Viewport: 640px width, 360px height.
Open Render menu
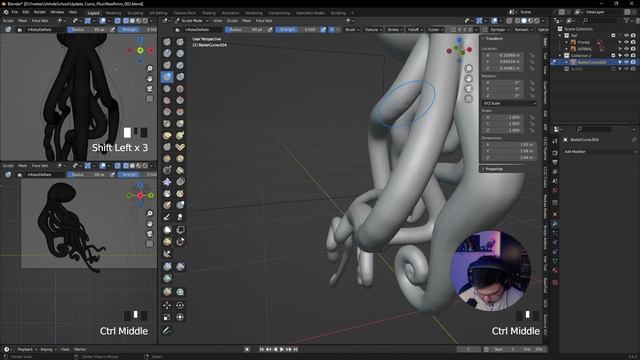click(40, 12)
